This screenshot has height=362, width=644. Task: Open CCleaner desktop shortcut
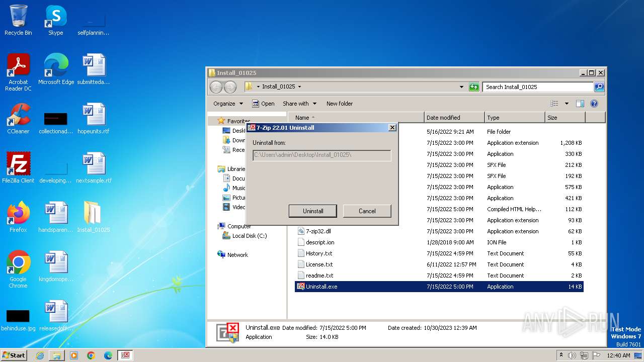pos(18,119)
